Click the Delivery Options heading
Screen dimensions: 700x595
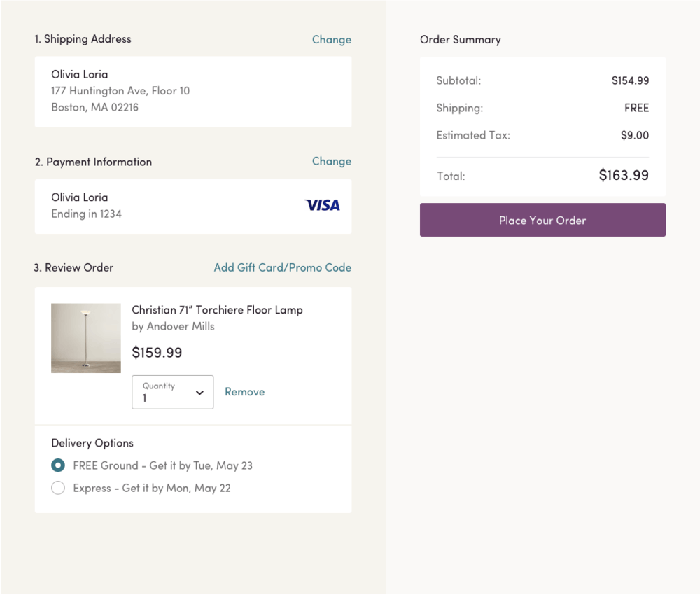[92, 443]
